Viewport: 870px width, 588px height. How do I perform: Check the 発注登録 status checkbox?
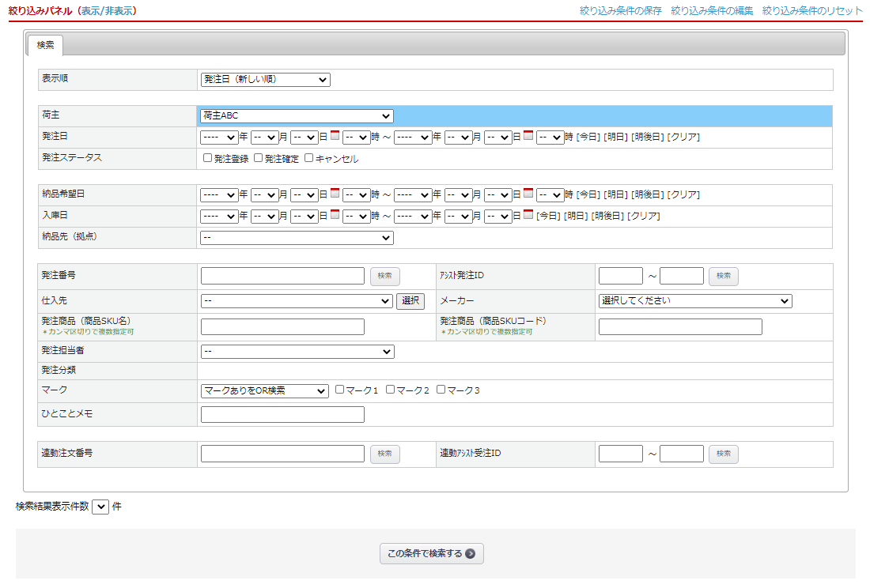(208, 158)
